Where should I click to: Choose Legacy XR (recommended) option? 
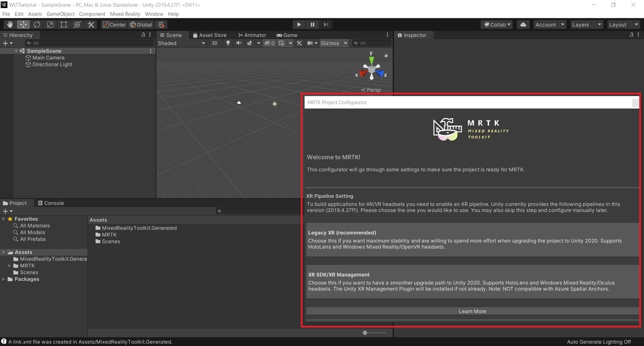473,239
